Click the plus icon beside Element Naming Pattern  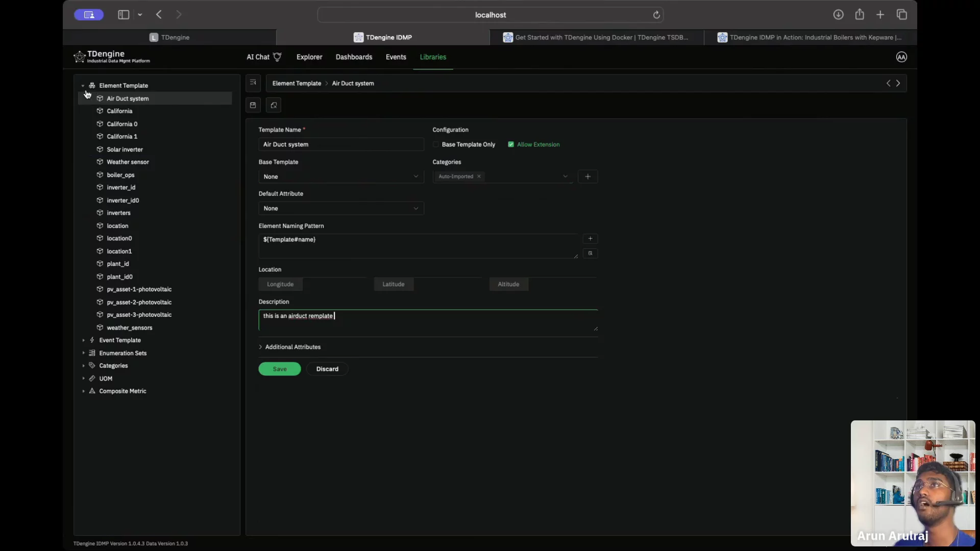tap(590, 239)
